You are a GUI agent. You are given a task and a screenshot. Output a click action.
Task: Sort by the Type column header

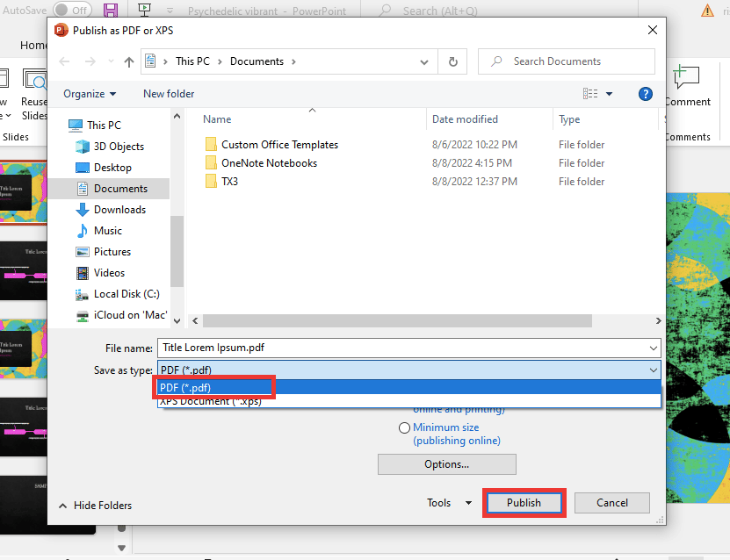pyautogui.click(x=569, y=119)
